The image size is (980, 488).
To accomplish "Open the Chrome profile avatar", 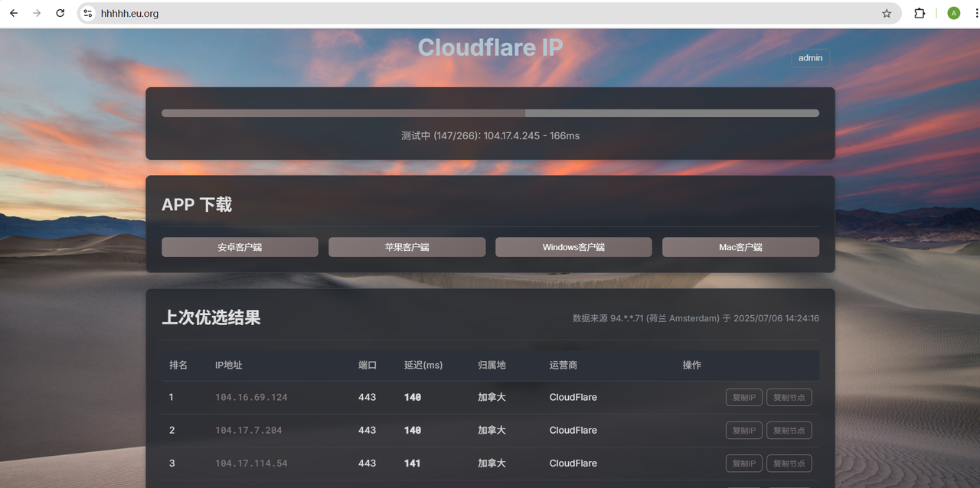I will (x=953, y=13).
